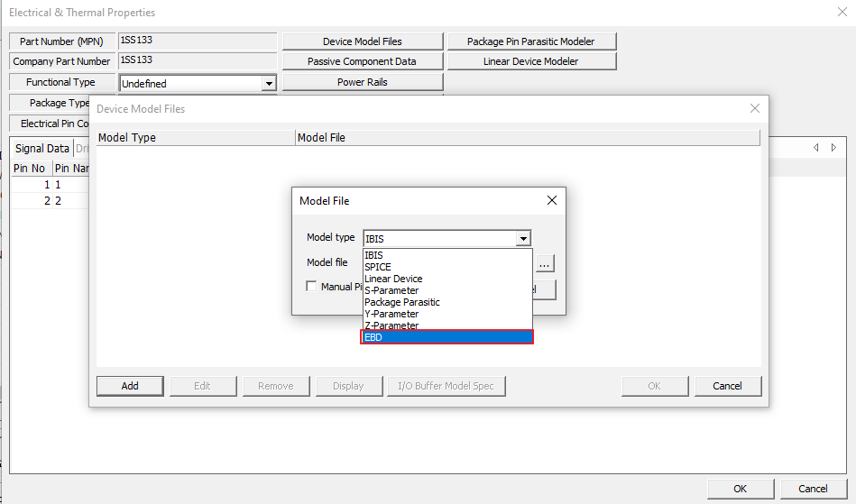This screenshot has width=856, height=504.
Task: Open the Linear Device Modeler
Action: [531, 61]
